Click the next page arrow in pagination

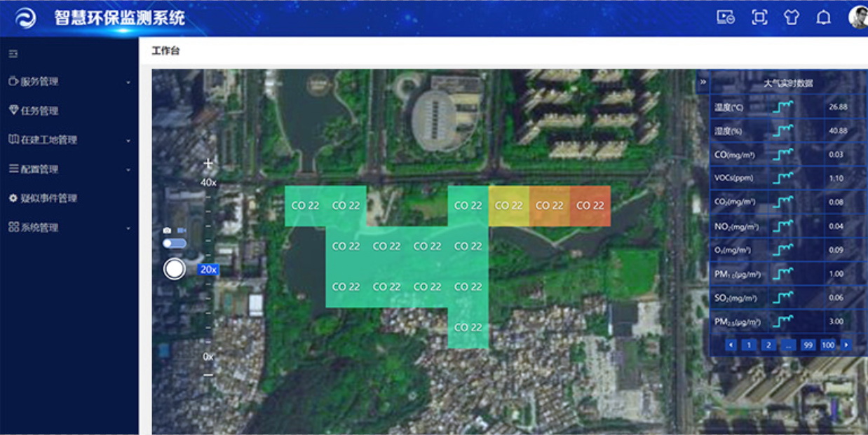pyautogui.click(x=846, y=345)
